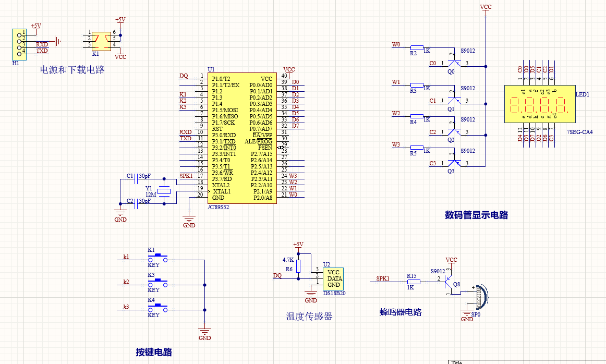Select k3 net label left of button K4

point(126,307)
